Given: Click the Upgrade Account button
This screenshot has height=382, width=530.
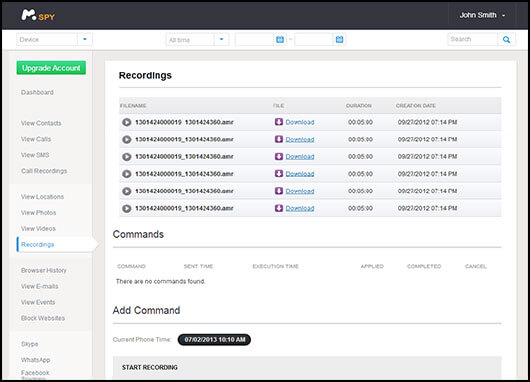Looking at the screenshot, I should point(51,68).
